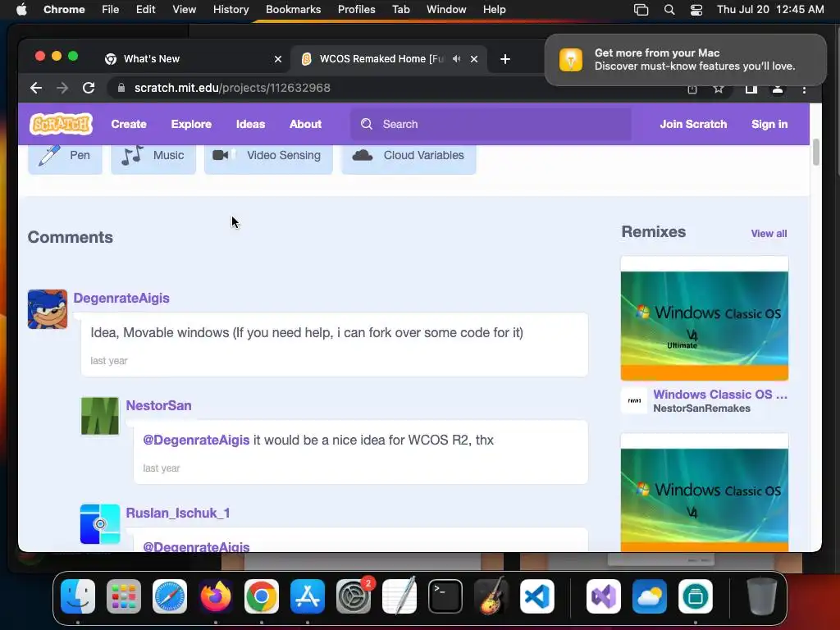View all remixes
840x630 pixels.
coord(769,234)
